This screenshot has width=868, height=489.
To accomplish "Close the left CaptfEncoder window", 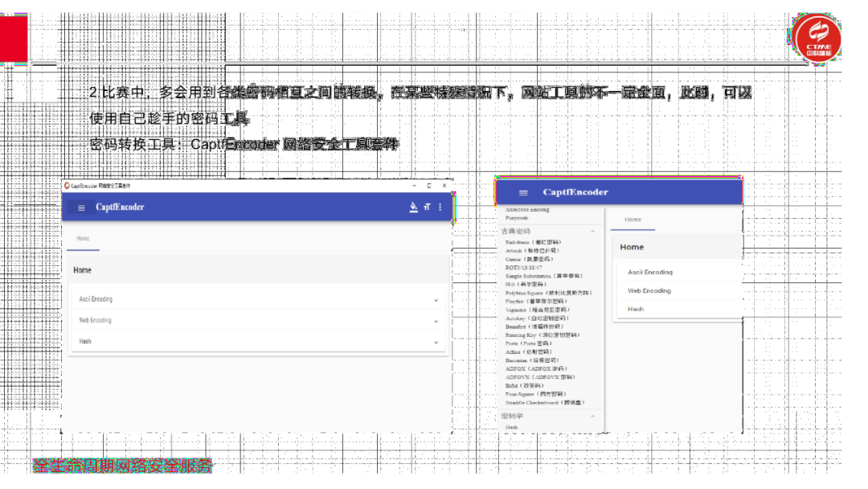I will tap(444, 186).
